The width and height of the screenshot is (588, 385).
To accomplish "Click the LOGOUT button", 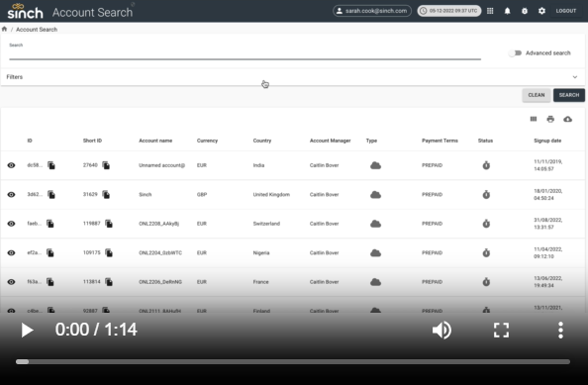I will (x=566, y=11).
